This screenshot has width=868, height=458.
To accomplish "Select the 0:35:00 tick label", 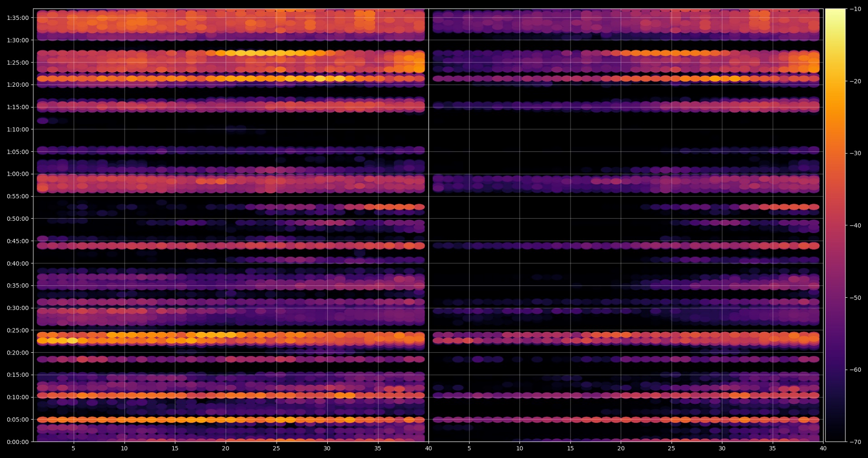I will [18, 285].
